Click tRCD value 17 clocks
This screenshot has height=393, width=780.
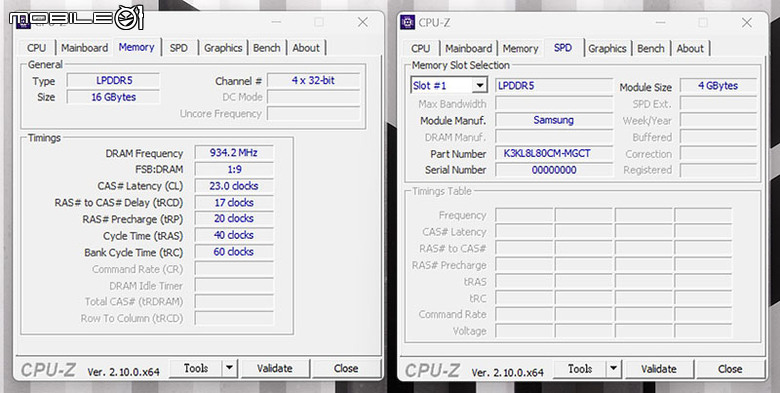[234, 202]
